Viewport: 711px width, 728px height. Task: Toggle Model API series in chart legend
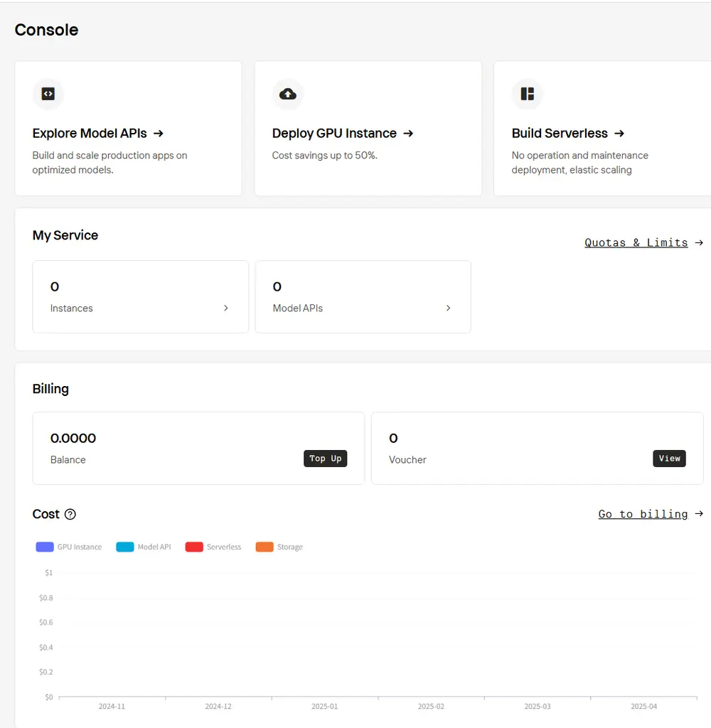pos(144,547)
